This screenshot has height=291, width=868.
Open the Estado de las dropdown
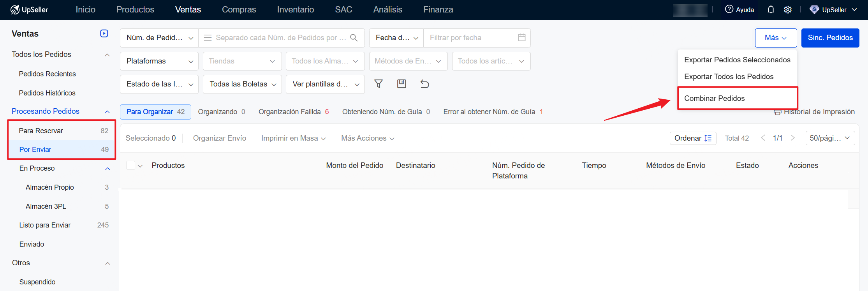[159, 84]
